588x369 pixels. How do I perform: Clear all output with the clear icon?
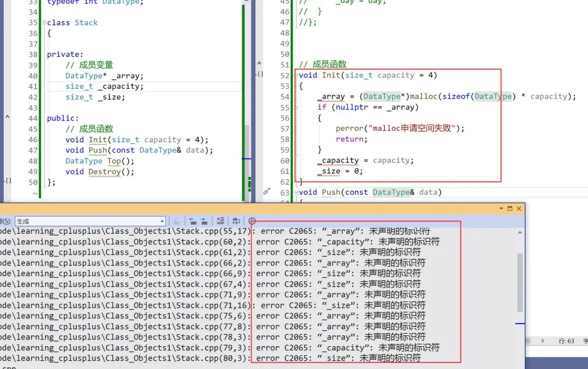coord(220,221)
